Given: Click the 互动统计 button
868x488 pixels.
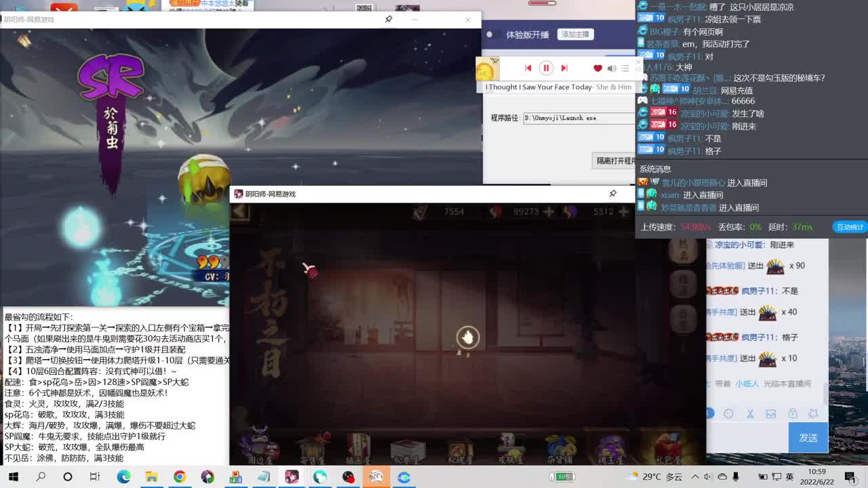Looking at the screenshot, I should (x=850, y=227).
